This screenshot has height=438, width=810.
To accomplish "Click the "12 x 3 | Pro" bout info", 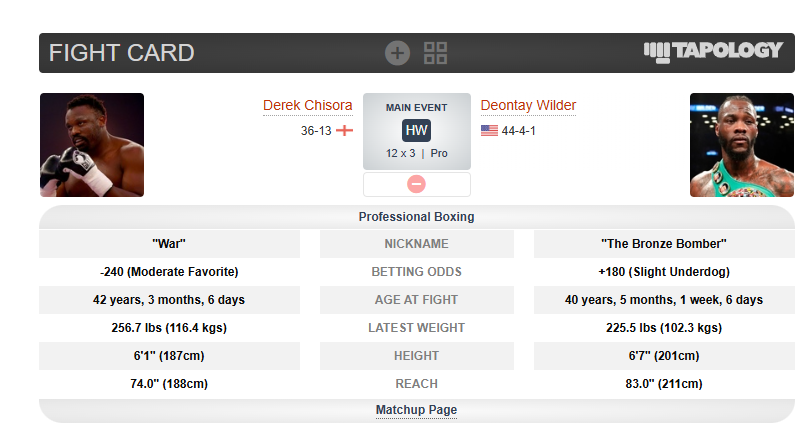I will [416, 153].
